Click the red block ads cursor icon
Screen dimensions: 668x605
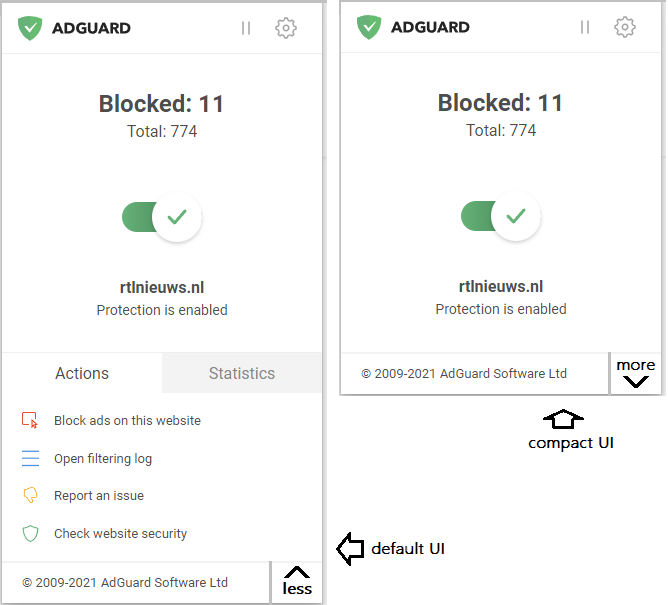[x=30, y=421]
